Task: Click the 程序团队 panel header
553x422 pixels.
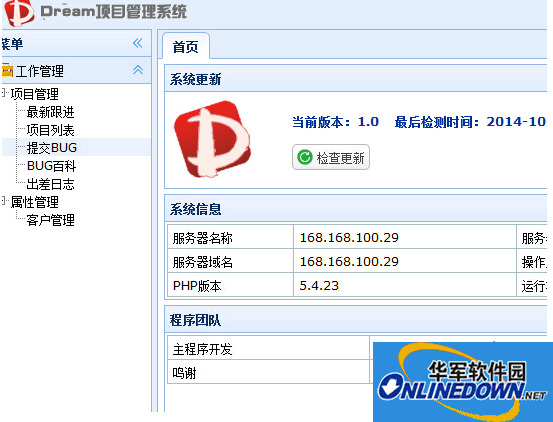Action: (356, 320)
